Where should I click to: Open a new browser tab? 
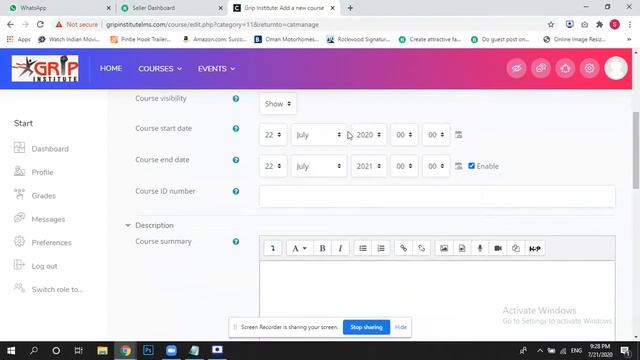(x=350, y=8)
